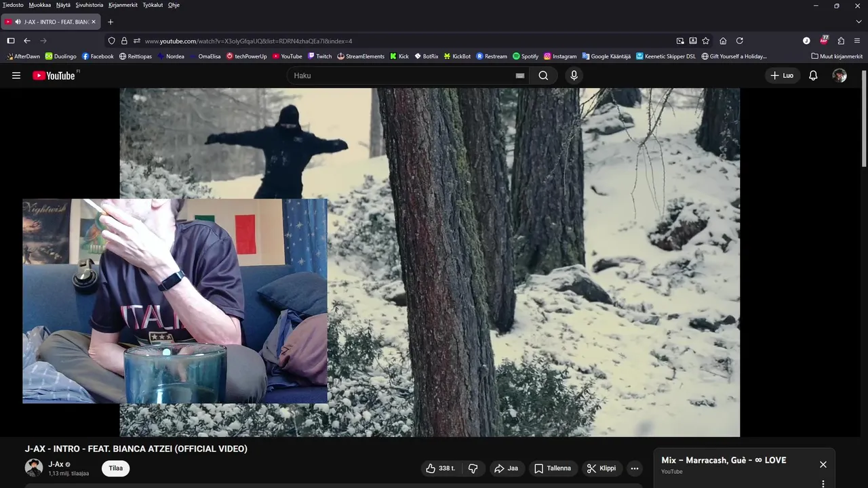Viewport: 868px width, 488px height.
Task: Open the Google Kääntäjä bookmark
Action: (606, 56)
